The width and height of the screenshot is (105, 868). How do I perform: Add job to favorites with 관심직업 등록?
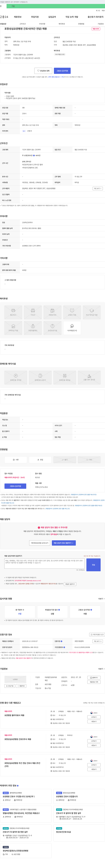pos(43,71)
